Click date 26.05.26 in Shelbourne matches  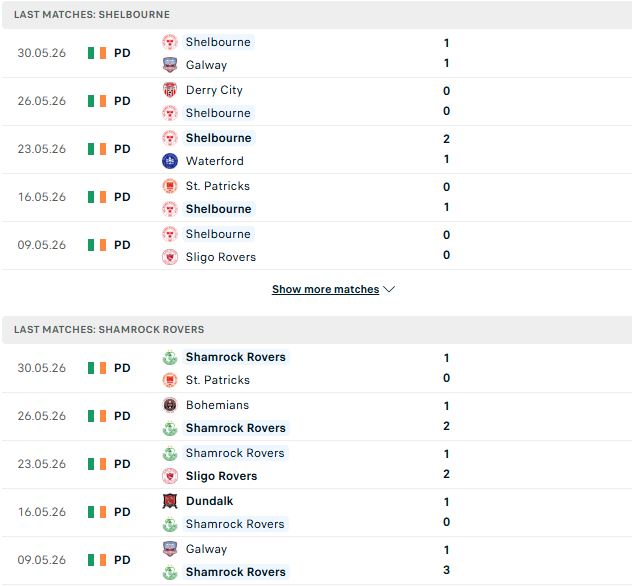coord(42,101)
